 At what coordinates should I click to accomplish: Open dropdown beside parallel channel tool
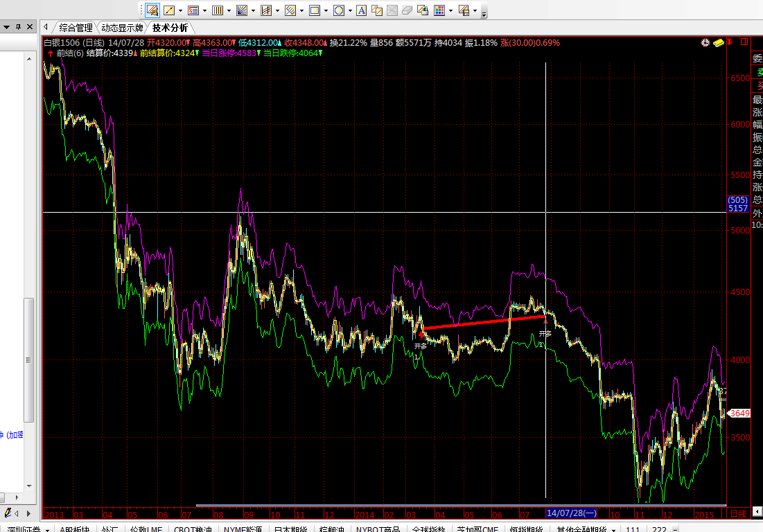pos(277,10)
